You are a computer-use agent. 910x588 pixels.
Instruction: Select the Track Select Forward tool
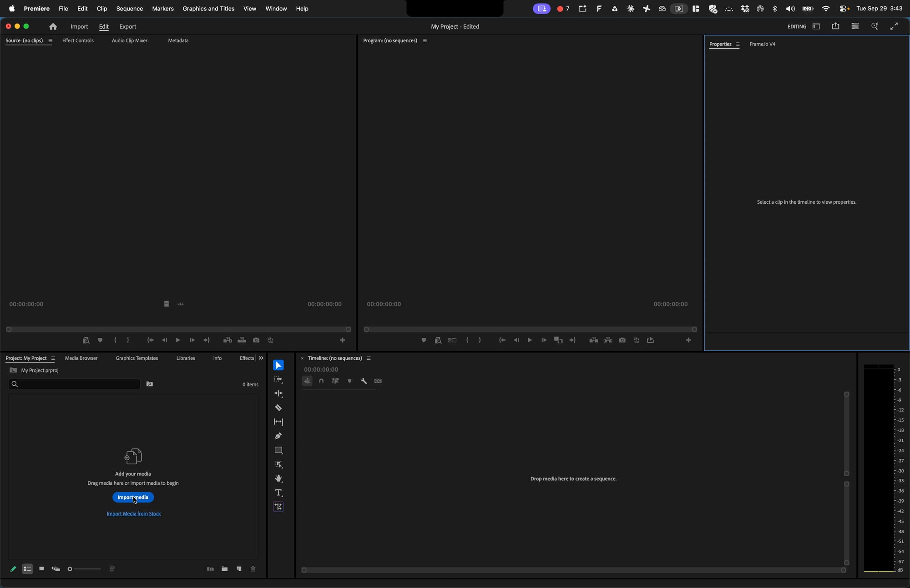[x=278, y=379]
